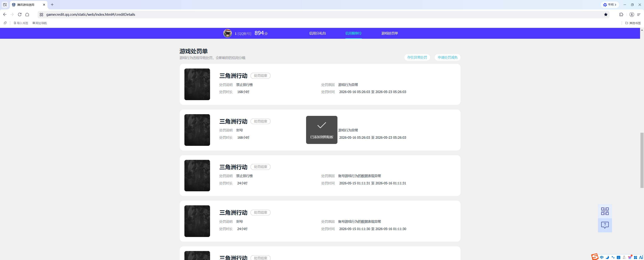
Task: Open the extensions puzzle icon
Action: 621,14
